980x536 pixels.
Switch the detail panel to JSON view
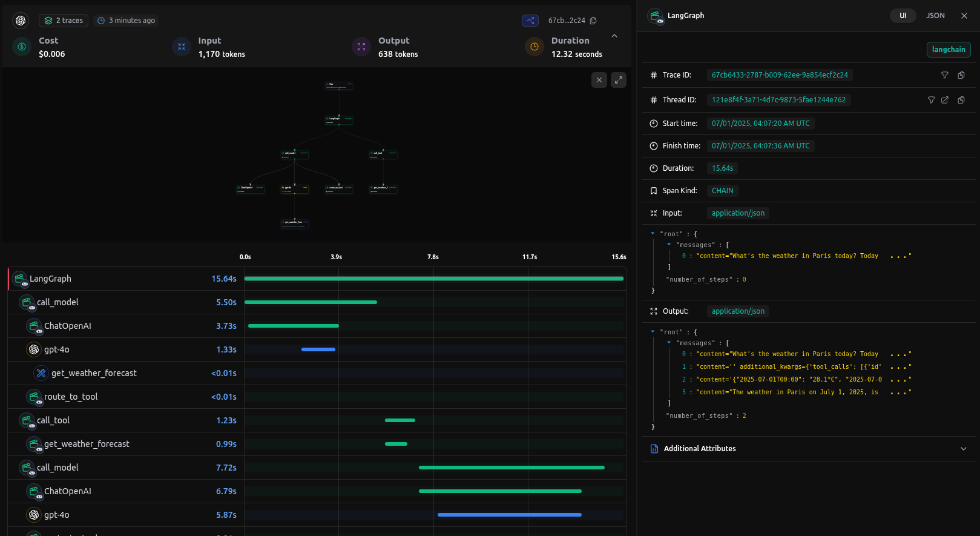pyautogui.click(x=935, y=16)
